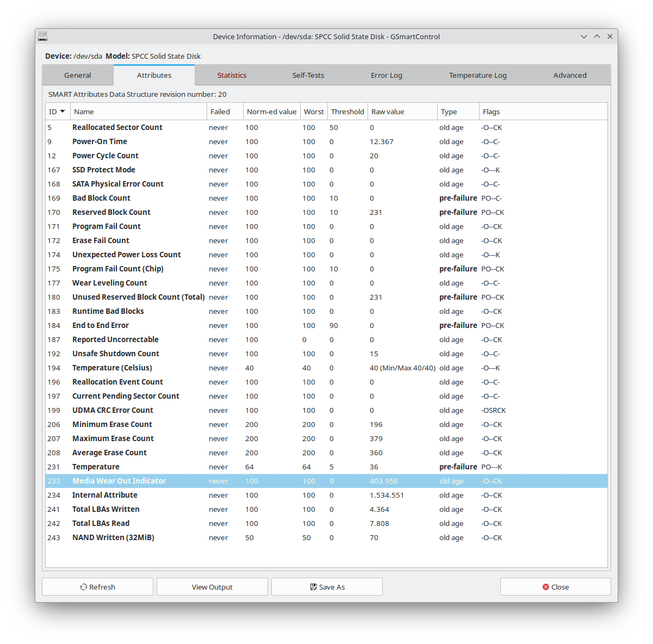Select the SATA Physical Error Count row
This screenshot has width=653, height=644.
[326, 184]
